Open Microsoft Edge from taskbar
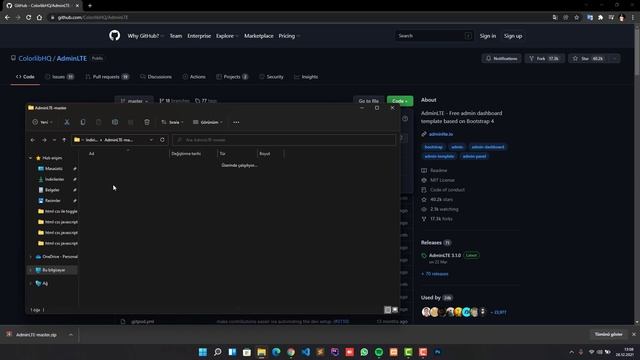Image resolution: width=640 pixels, height=360 pixels. click(x=276, y=352)
